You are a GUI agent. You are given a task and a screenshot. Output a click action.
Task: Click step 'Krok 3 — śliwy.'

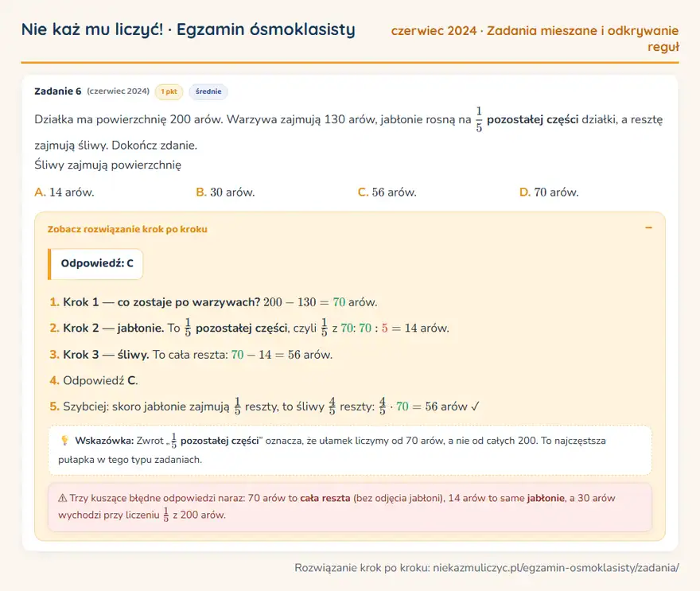click(x=106, y=355)
